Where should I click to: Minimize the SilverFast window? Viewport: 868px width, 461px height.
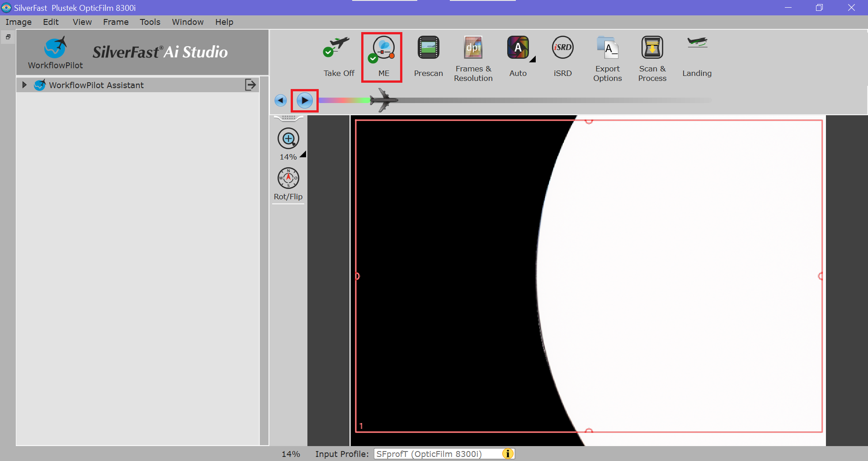pos(788,8)
